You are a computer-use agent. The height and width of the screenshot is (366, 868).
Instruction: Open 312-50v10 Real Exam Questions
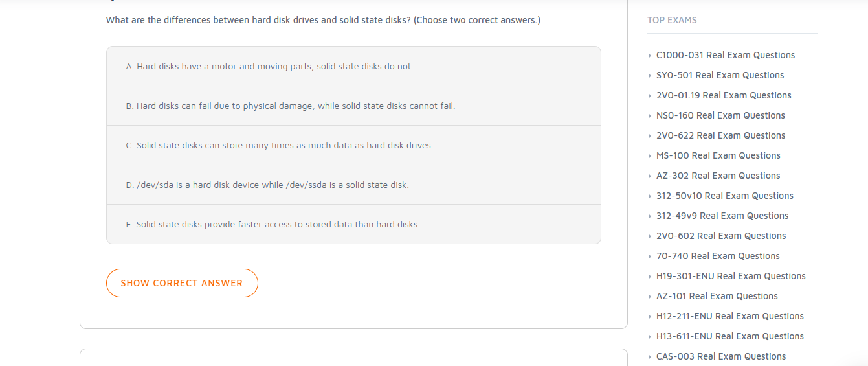(x=724, y=196)
